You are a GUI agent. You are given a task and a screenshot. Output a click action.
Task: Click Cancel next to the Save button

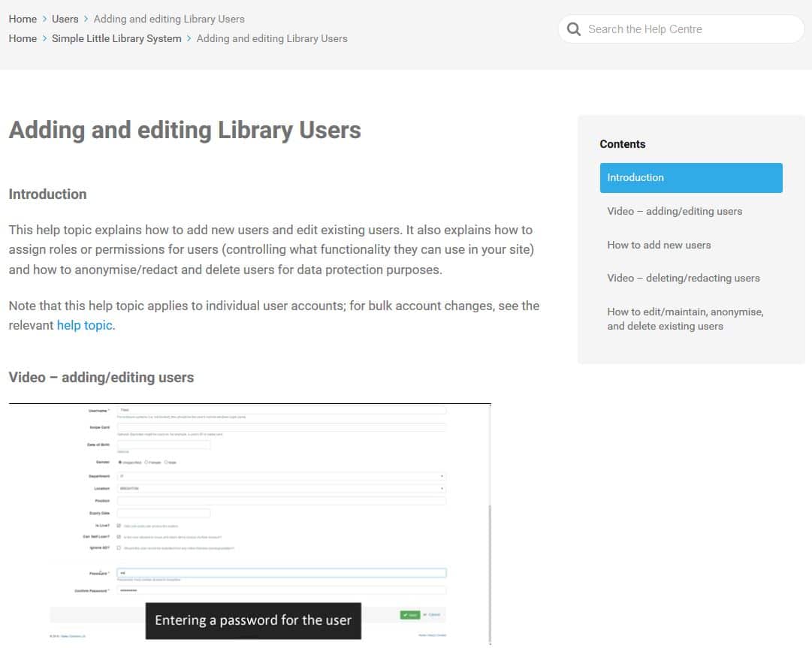pos(434,614)
